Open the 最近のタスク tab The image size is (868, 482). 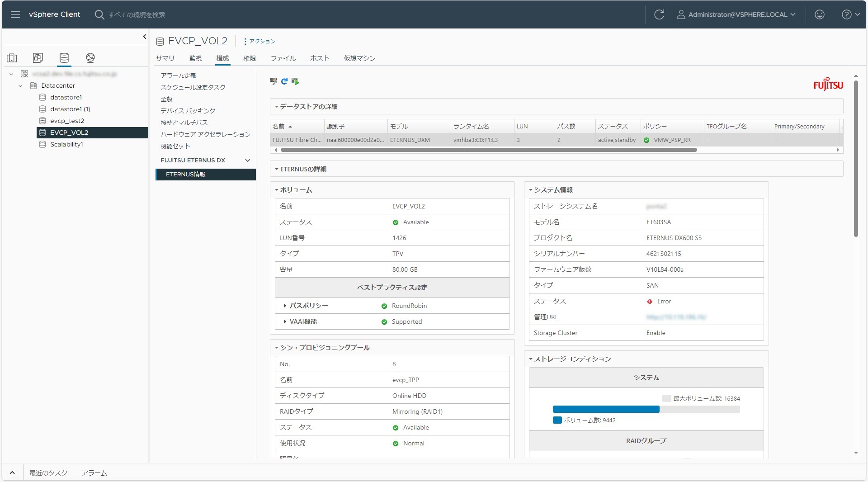(x=48, y=473)
